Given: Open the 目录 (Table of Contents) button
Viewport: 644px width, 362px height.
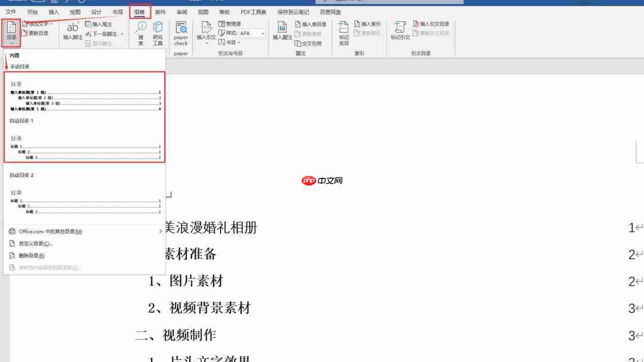Looking at the screenshot, I should point(11,33).
